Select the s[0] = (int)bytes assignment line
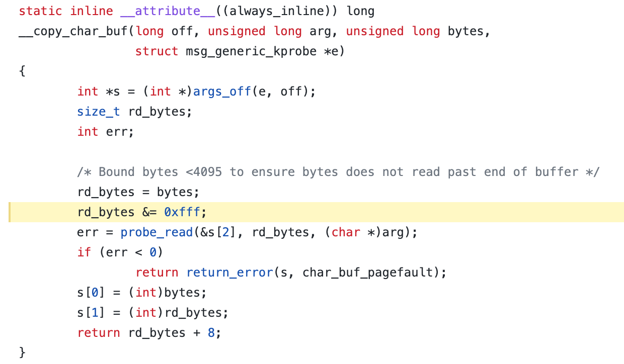This screenshot has height=364, width=624. tap(141, 292)
